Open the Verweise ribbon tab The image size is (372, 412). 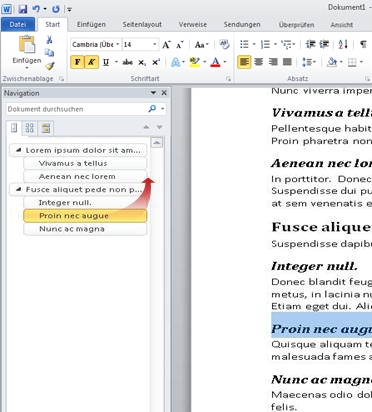click(x=192, y=24)
